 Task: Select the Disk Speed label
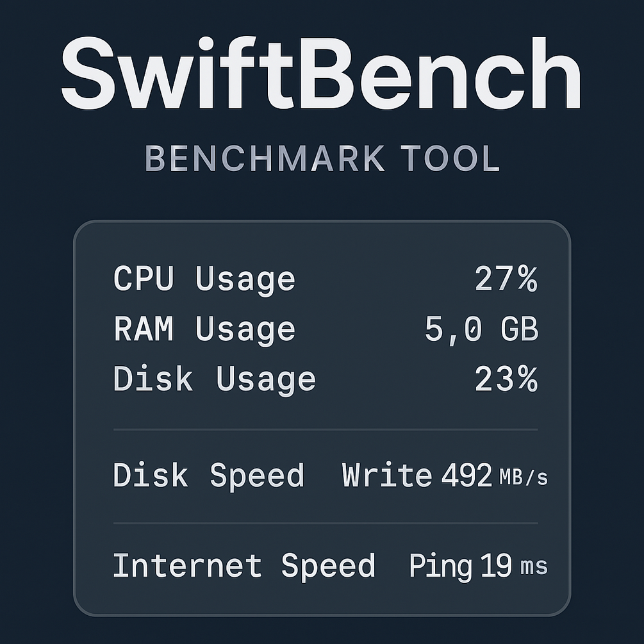pyautogui.click(x=208, y=476)
